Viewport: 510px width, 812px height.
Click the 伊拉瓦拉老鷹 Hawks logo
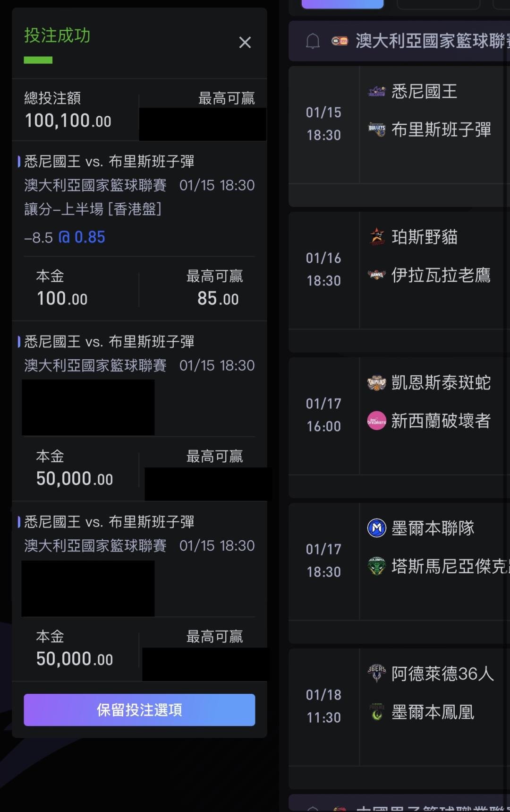coord(376,275)
